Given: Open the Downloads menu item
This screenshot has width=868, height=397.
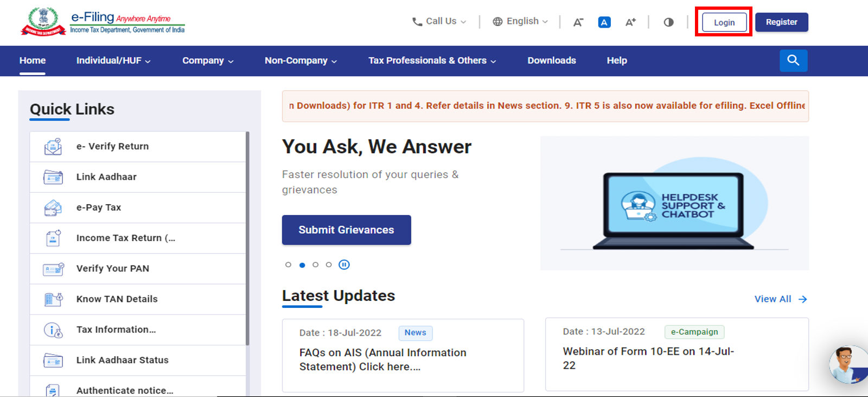Looking at the screenshot, I should (552, 61).
